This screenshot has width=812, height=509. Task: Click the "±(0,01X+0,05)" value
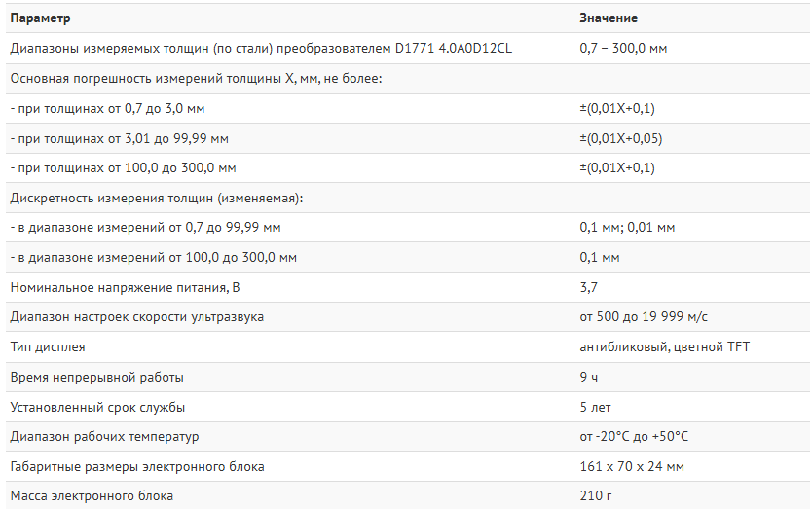620,138
